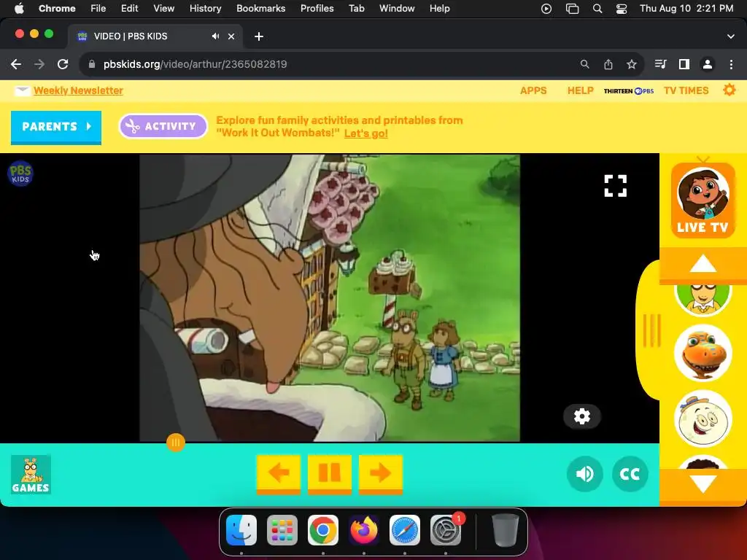Select the smiling round character show icon
Screen dimensions: 747x560
coord(703,419)
